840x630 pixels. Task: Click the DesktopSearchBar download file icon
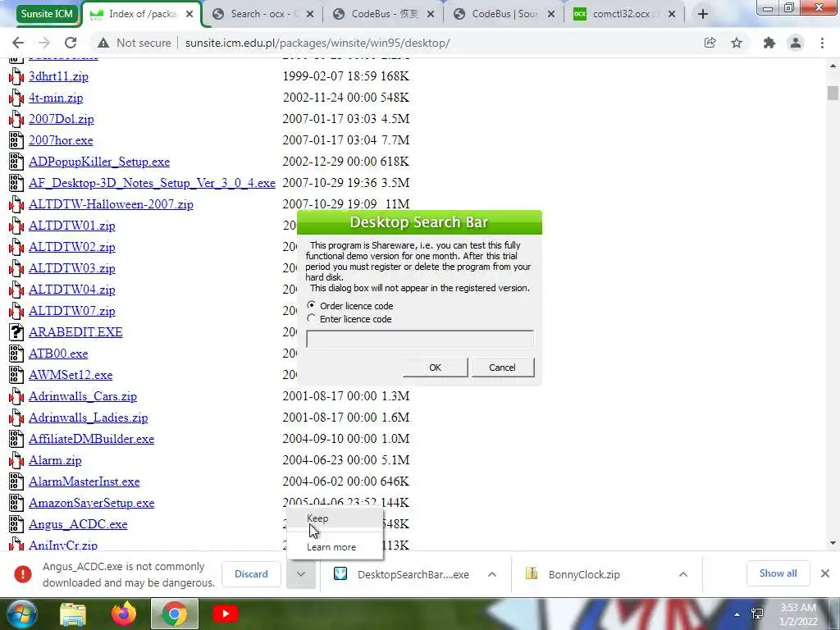pyautogui.click(x=340, y=573)
